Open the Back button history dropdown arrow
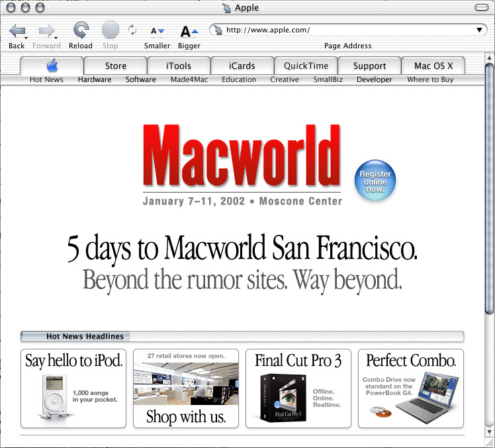 tap(26, 38)
